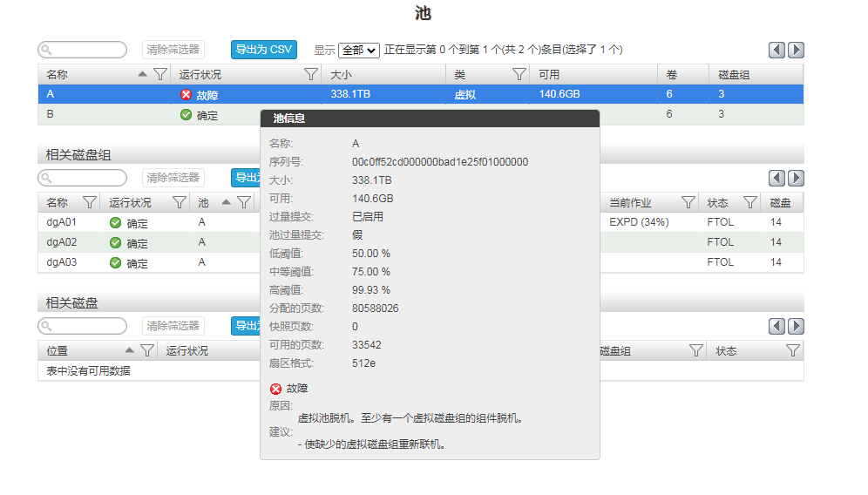
Task: Click serial number value in pool info
Action: (440, 162)
